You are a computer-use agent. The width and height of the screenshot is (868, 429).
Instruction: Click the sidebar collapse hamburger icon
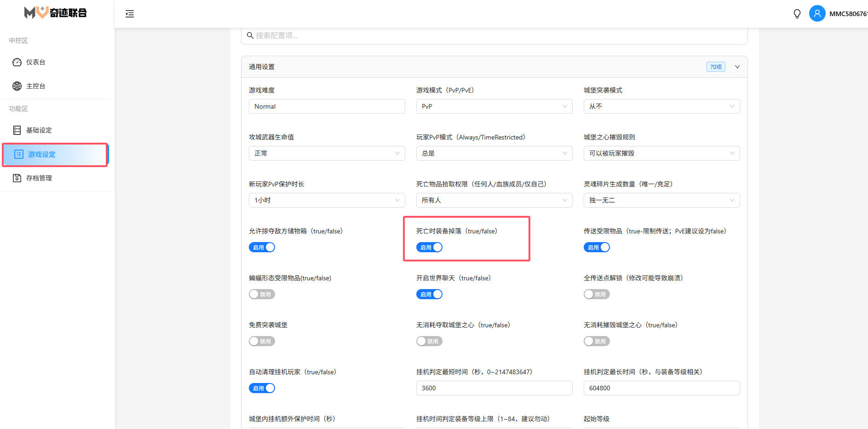(130, 14)
